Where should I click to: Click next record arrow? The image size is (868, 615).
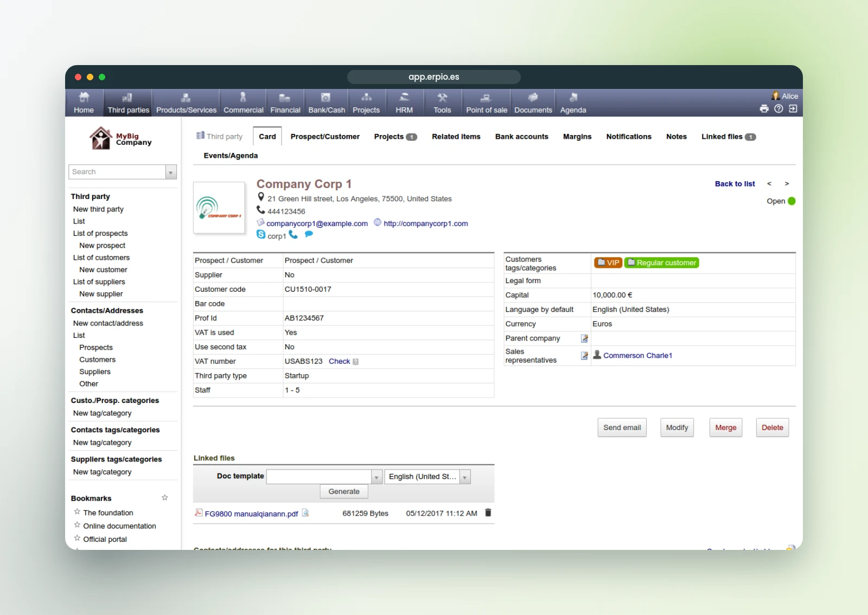coord(787,184)
